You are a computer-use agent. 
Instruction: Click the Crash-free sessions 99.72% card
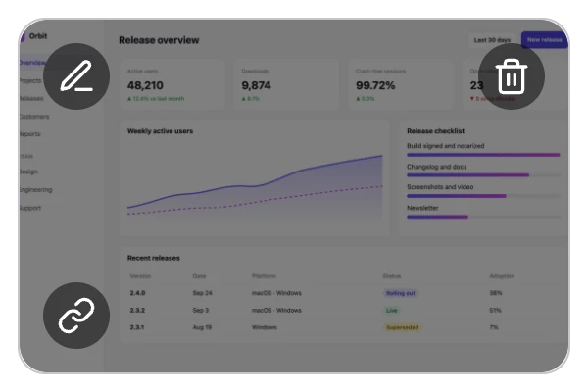click(x=401, y=85)
